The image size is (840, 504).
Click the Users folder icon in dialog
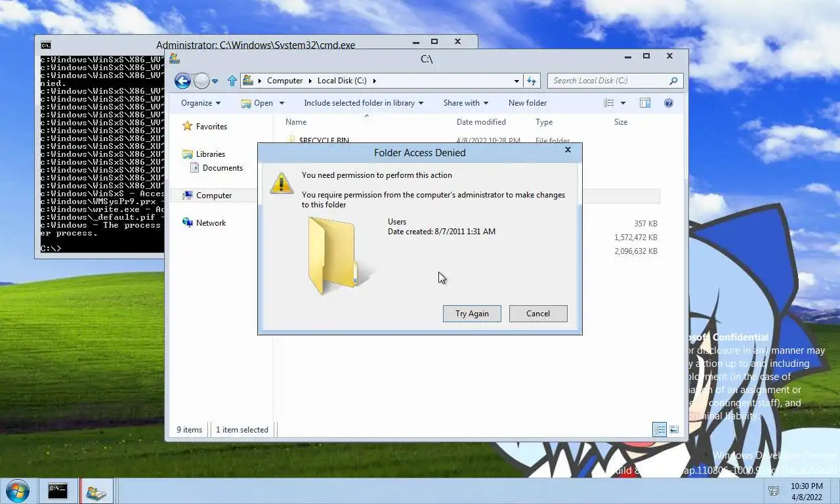click(339, 256)
